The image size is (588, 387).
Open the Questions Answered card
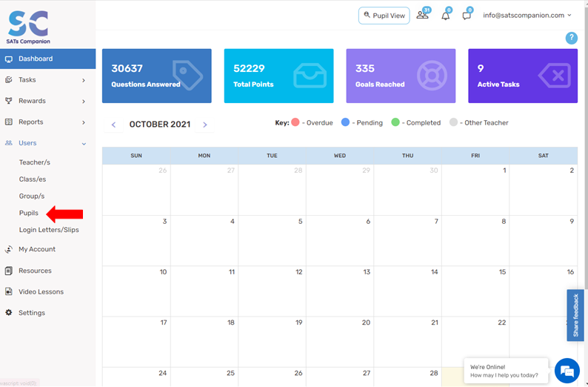click(x=157, y=76)
